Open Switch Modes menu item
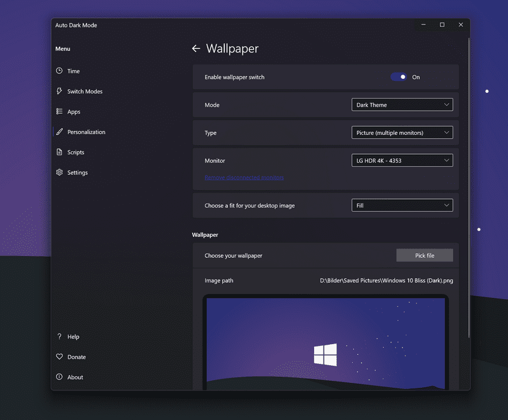The width and height of the screenshot is (508, 420). click(85, 92)
